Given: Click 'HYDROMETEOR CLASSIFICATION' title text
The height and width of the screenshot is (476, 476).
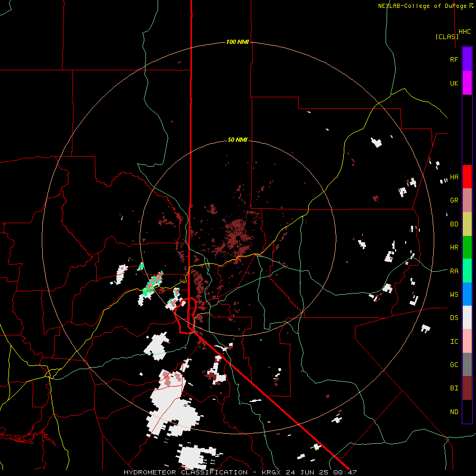Looking at the screenshot, I should (186, 472).
